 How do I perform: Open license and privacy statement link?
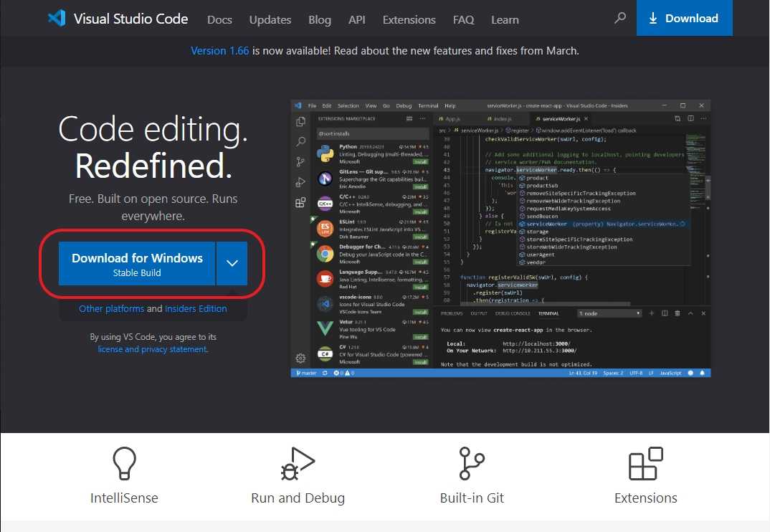(153, 349)
